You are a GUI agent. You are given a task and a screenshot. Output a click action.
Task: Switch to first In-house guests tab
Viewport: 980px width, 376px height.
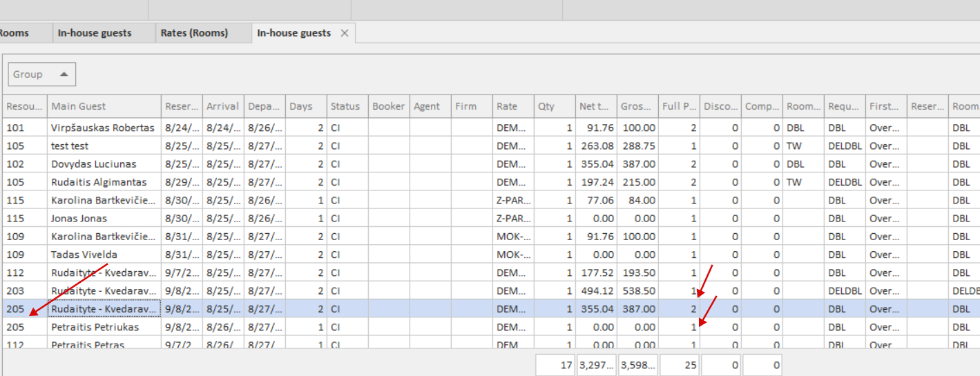pyautogui.click(x=95, y=33)
